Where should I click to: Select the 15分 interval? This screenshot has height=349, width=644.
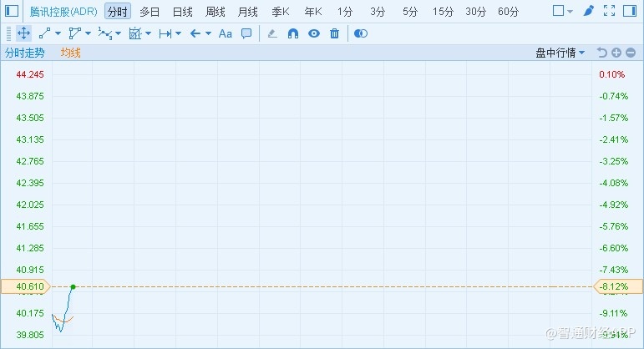pos(443,12)
